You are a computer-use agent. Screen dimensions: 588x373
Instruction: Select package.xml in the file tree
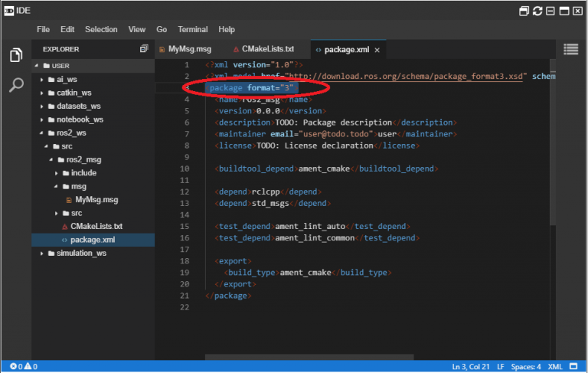(x=93, y=240)
